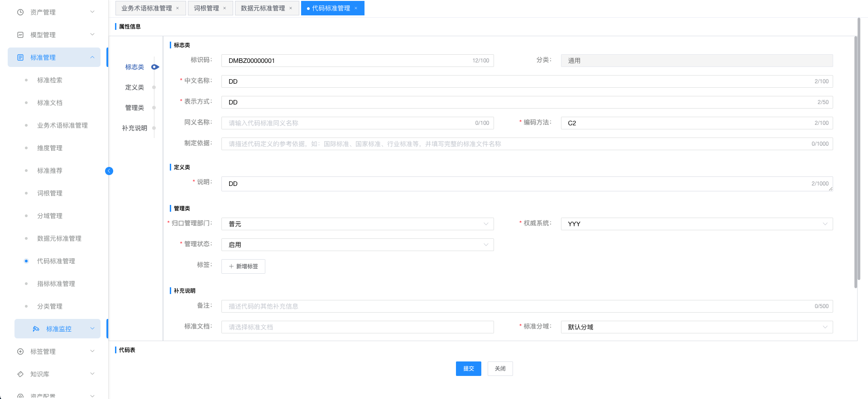Close the 词根管理 tab
The height and width of the screenshot is (399, 868).
[225, 8]
